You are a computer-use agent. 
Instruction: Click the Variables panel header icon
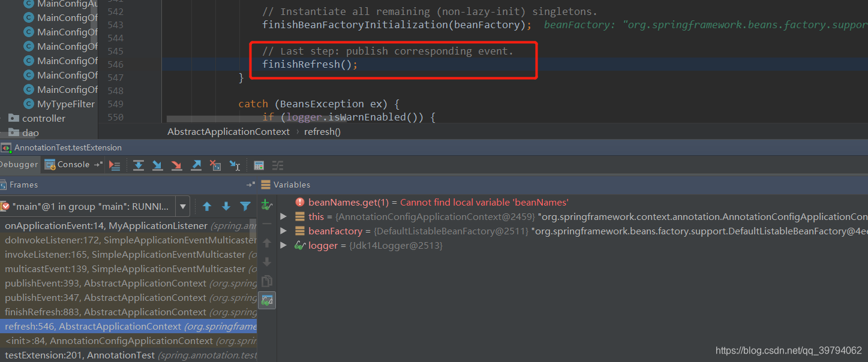(x=266, y=185)
